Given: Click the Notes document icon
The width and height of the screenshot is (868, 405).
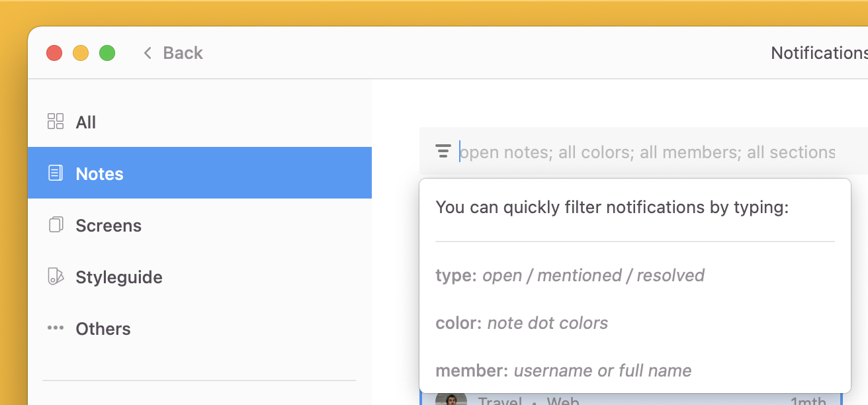Looking at the screenshot, I should (56, 173).
